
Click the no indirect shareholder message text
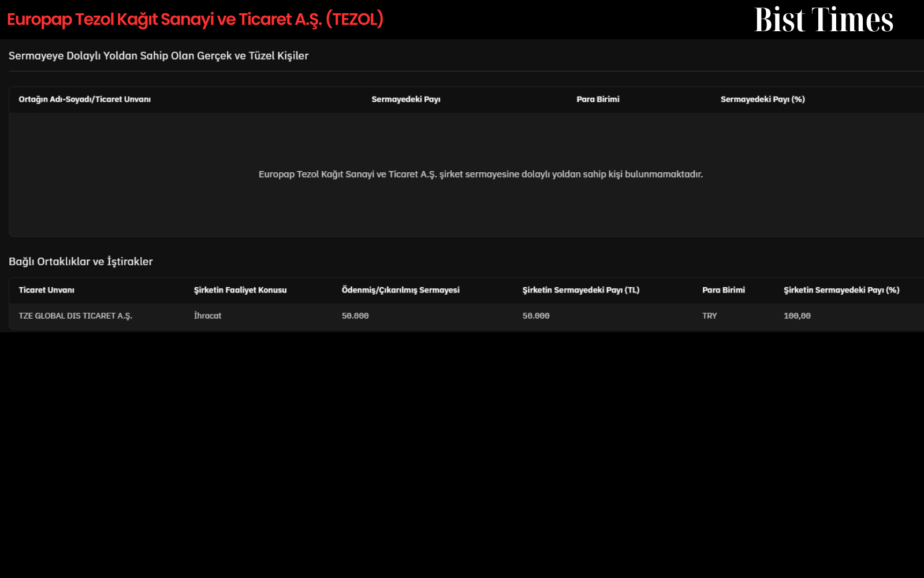480,174
